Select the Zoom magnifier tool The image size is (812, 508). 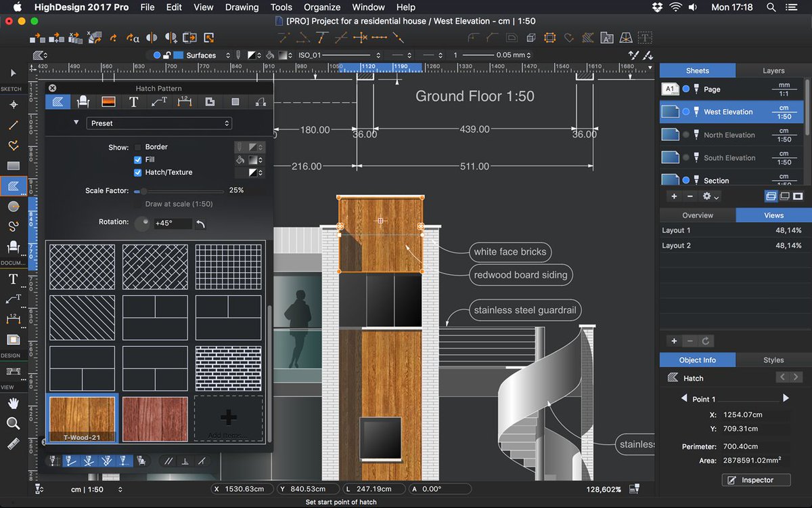click(13, 423)
